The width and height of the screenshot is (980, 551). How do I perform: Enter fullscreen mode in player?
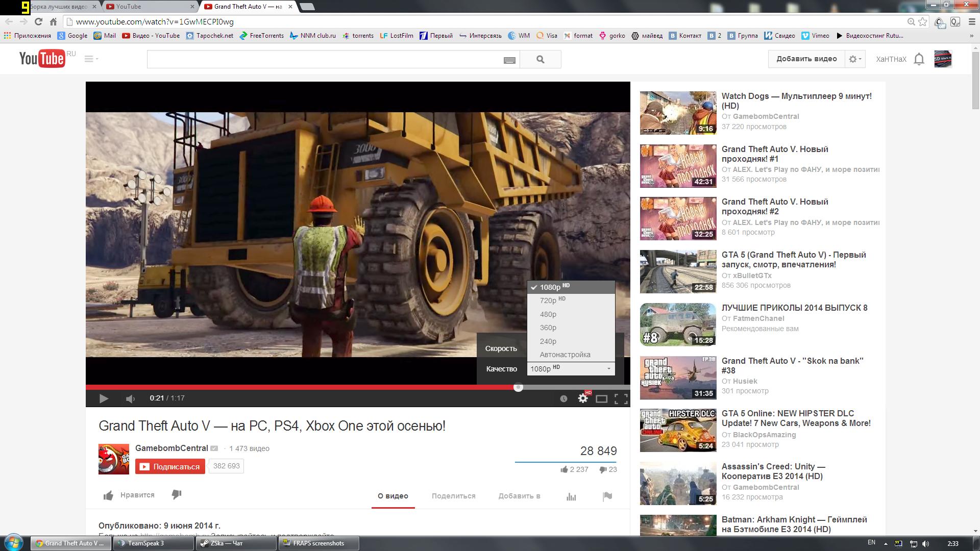point(621,399)
